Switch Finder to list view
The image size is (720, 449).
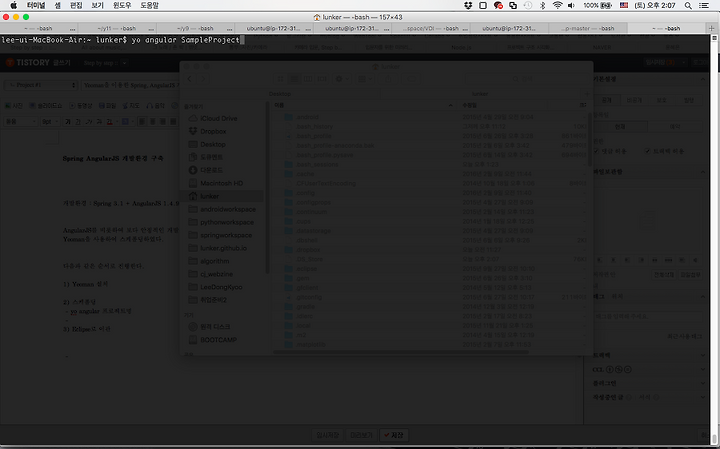coord(294,79)
